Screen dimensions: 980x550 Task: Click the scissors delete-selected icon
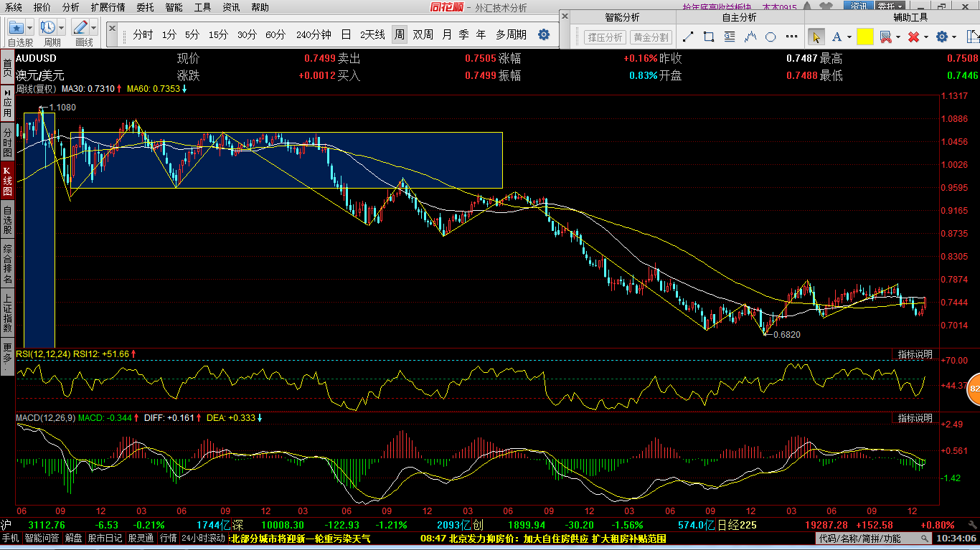coord(885,37)
